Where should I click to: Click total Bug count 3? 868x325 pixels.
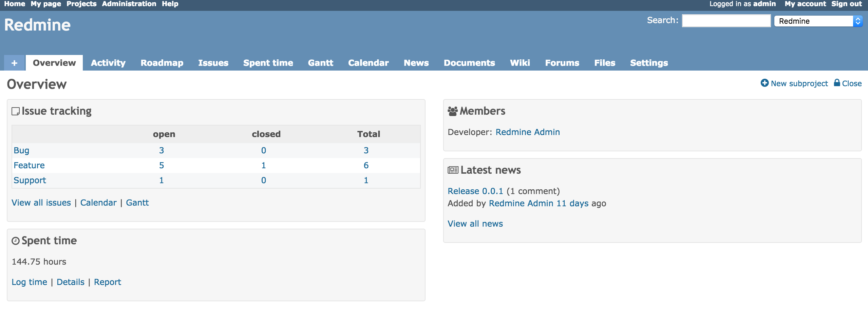pyautogui.click(x=366, y=150)
